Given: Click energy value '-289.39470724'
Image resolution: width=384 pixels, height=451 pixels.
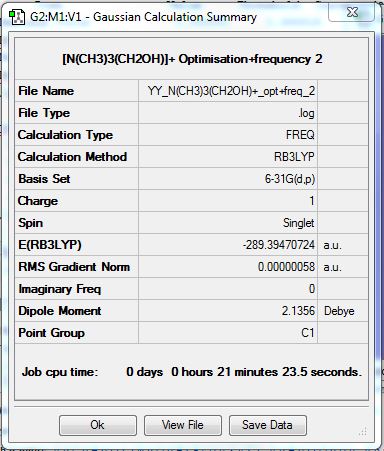Looking at the screenshot, I should click(279, 245).
